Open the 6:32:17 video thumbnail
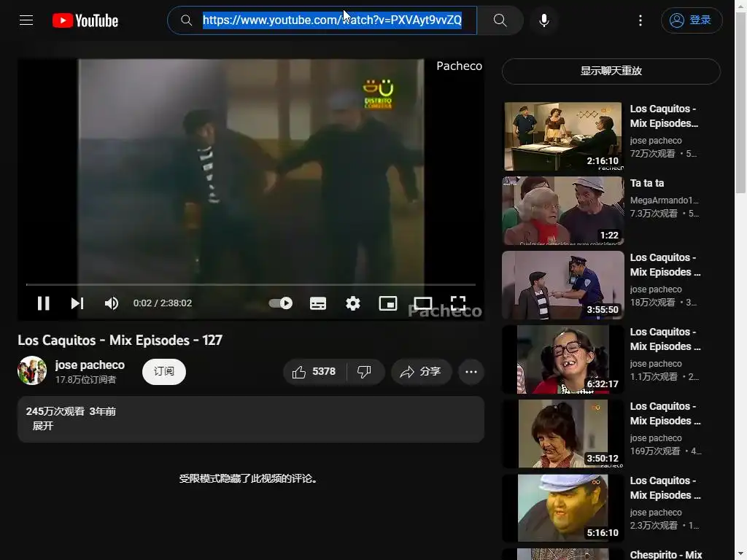 coord(562,359)
